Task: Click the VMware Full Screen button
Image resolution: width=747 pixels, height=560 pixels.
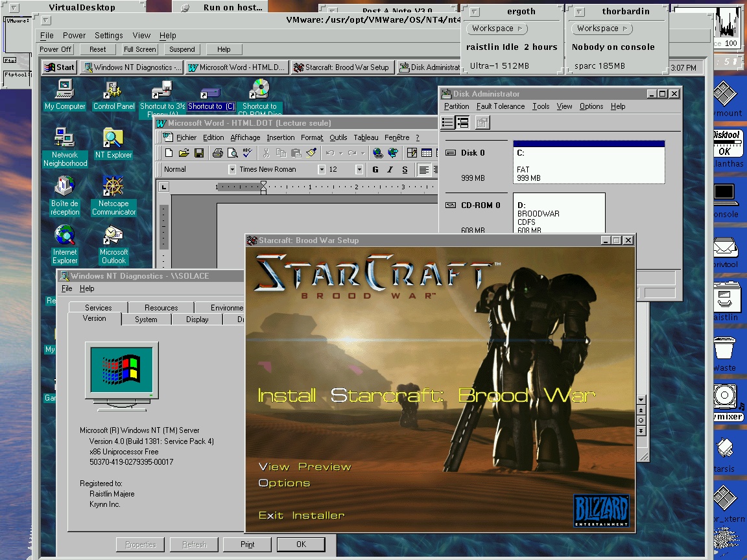Action: 139,49
